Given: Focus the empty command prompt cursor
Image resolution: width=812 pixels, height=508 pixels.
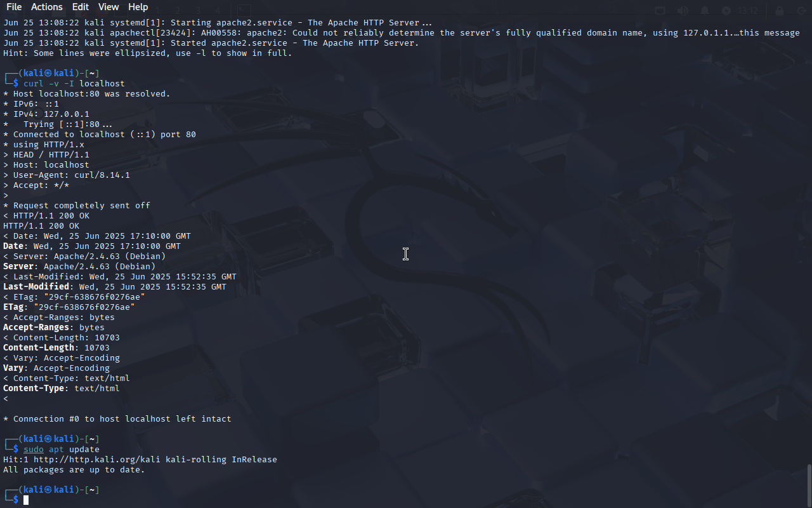Looking at the screenshot, I should (x=26, y=500).
